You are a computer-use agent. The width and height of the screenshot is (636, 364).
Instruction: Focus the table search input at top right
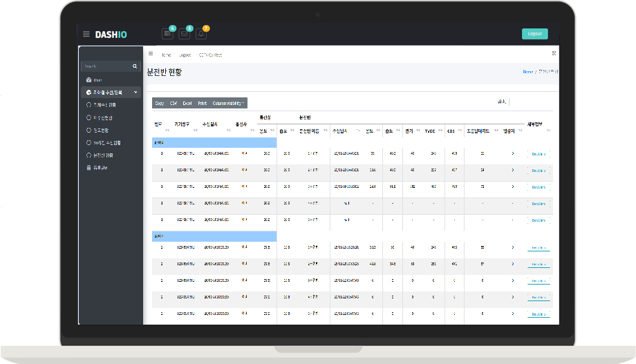tap(530, 102)
